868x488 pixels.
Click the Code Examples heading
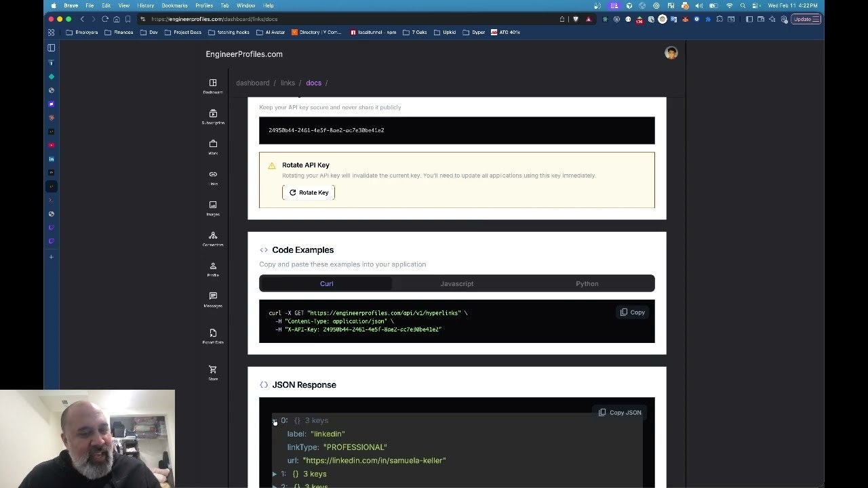coord(303,250)
